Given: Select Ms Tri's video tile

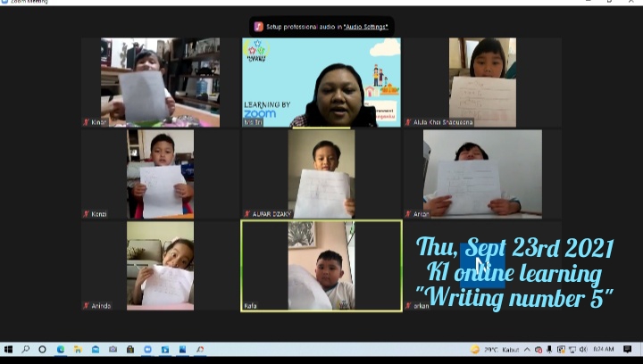Looking at the screenshot, I should pos(321,82).
